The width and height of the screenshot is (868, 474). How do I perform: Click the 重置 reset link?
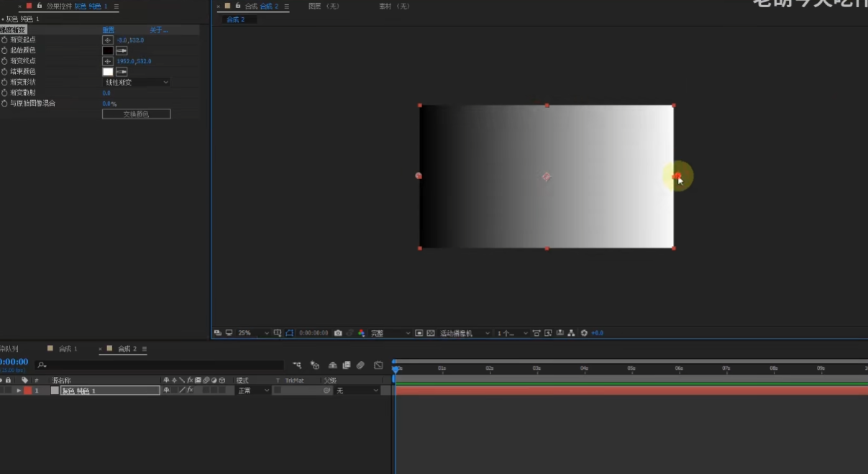[108, 30]
